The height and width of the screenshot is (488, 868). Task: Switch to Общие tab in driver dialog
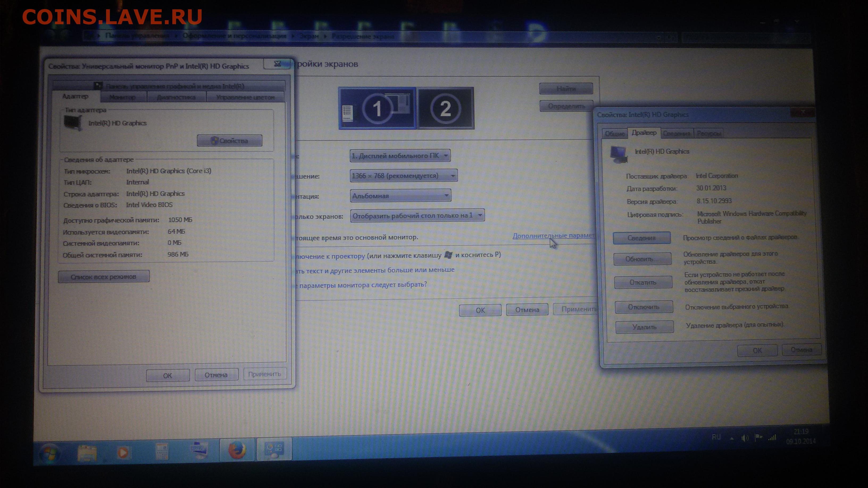[615, 134]
